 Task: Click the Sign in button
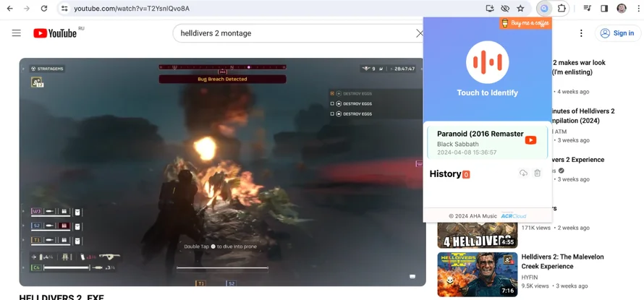(x=617, y=33)
